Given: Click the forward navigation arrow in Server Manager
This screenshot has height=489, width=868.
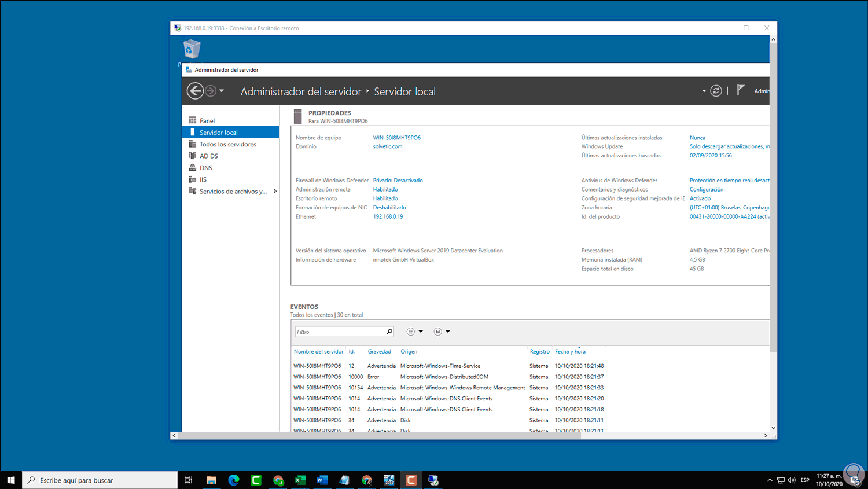Looking at the screenshot, I should [211, 91].
